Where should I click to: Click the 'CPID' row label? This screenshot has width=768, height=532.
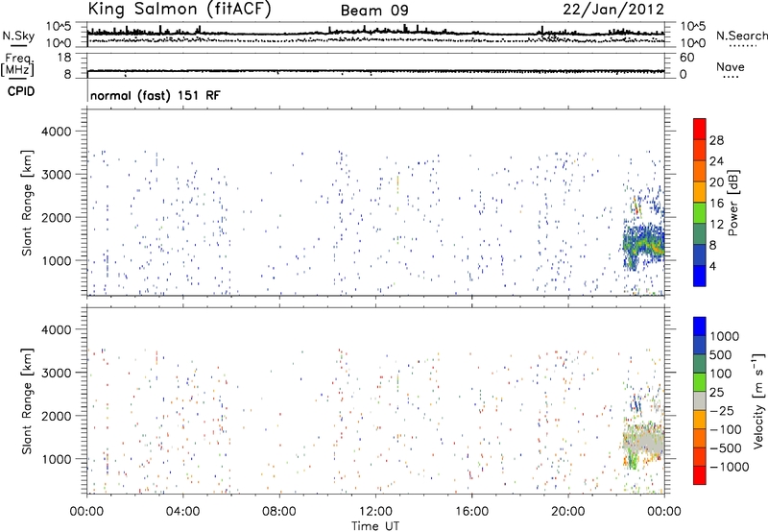pyautogui.click(x=21, y=91)
